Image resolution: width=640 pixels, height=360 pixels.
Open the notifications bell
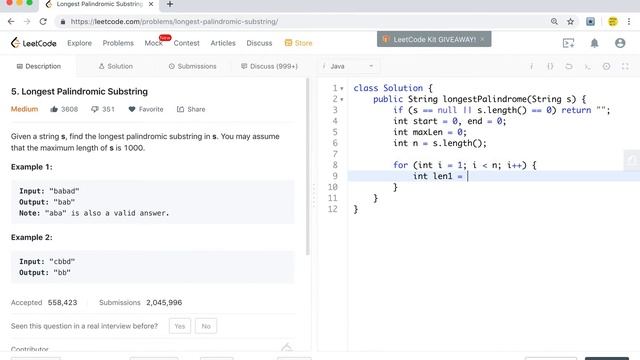click(594, 43)
